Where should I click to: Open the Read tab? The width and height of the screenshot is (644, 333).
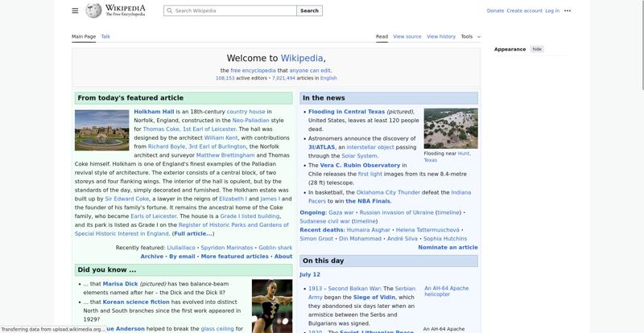tap(382, 36)
